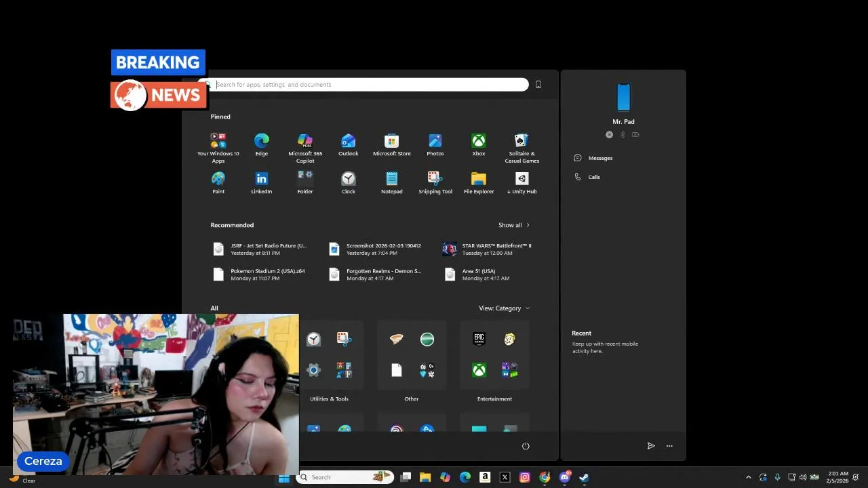Open File Explorer pinned app

coord(479,183)
